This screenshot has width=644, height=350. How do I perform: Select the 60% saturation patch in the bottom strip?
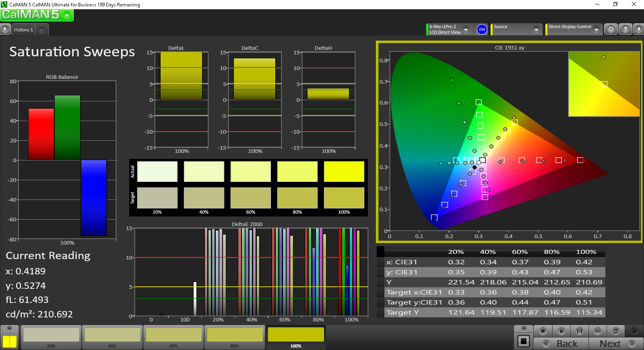(173, 337)
